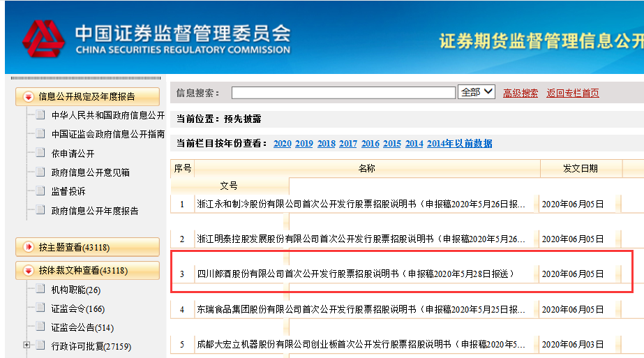Collapse 按体裁文种查看(43118) section arrow icon
The height and width of the screenshot is (358, 644).
tap(29, 271)
